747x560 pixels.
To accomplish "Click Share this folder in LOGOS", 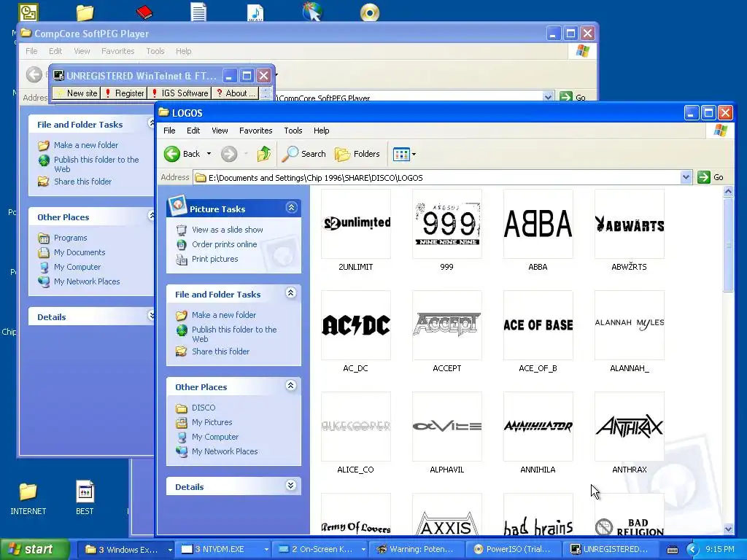I will point(220,351).
